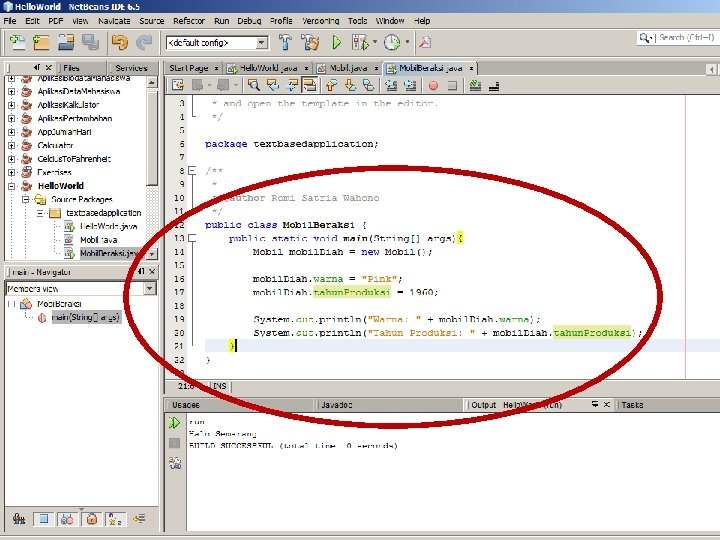Click the Undo arrow icon
The width and height of the screenshot is (720, 540).
click(120, 42)
